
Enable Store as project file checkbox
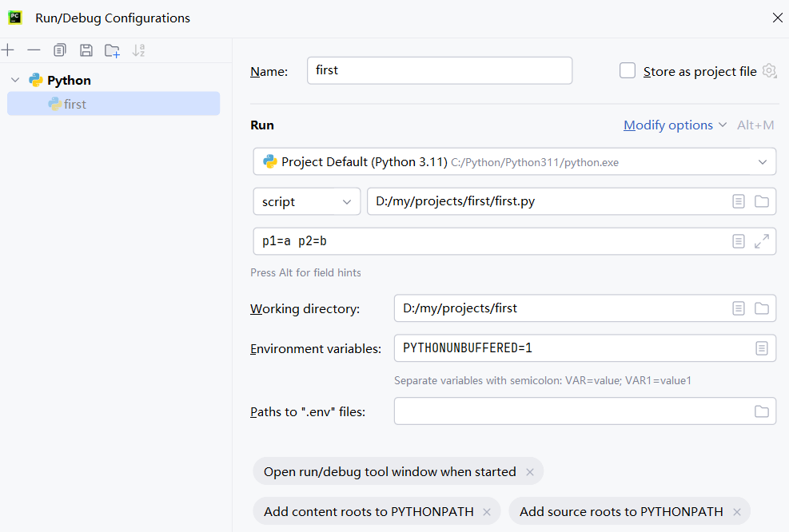click(x=628, y=70)
